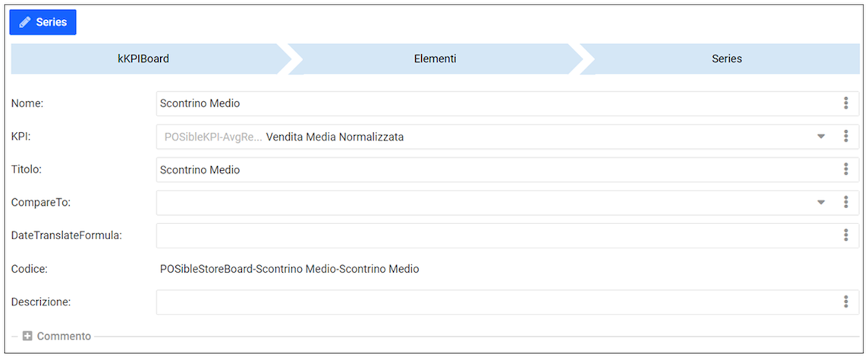The width and height of the screenshot is (868, 357).
Task: Select the Series breadcrumb step
Action: 726,58
